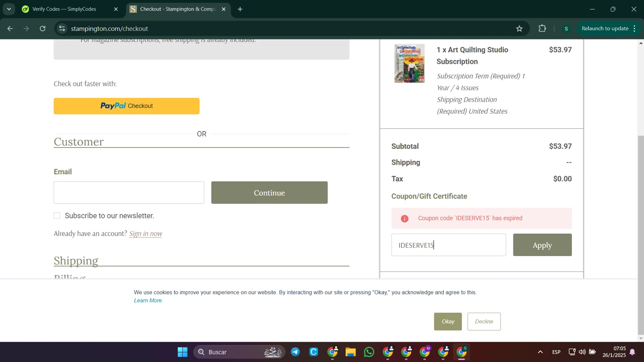Image resolution: width=644 pixels, height=362 pixels.
Task: Open active Chrome with S profile badge
Action: (462, 352)
